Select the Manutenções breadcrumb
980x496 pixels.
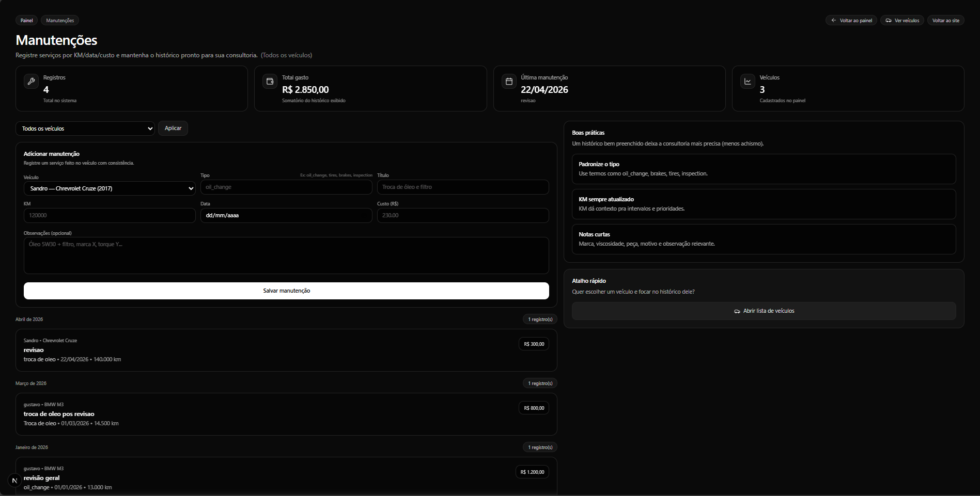(x=60, y=21)
